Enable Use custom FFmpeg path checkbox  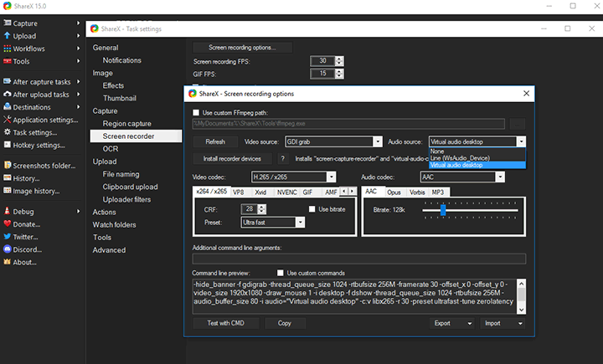coord(196,112)
